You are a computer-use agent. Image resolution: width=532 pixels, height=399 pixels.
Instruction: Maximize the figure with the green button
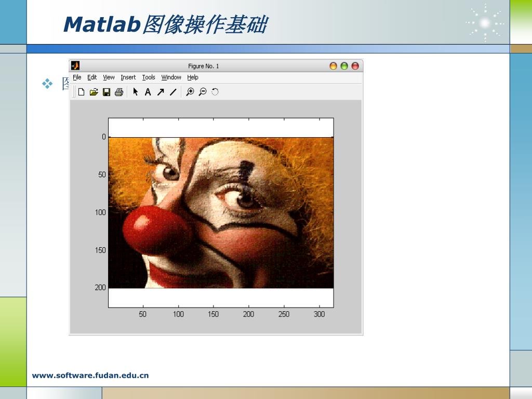click(344, 66)
